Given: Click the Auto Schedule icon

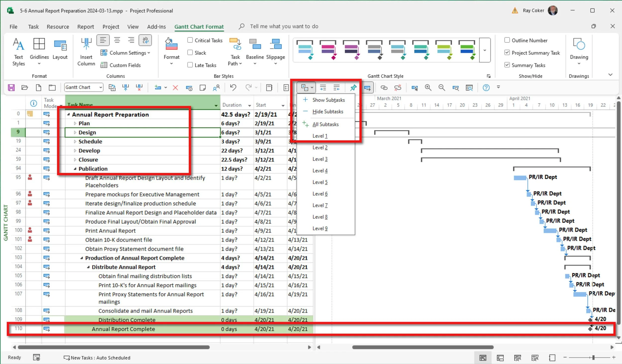Looking at the screenshot, I should tap(367, 88).
